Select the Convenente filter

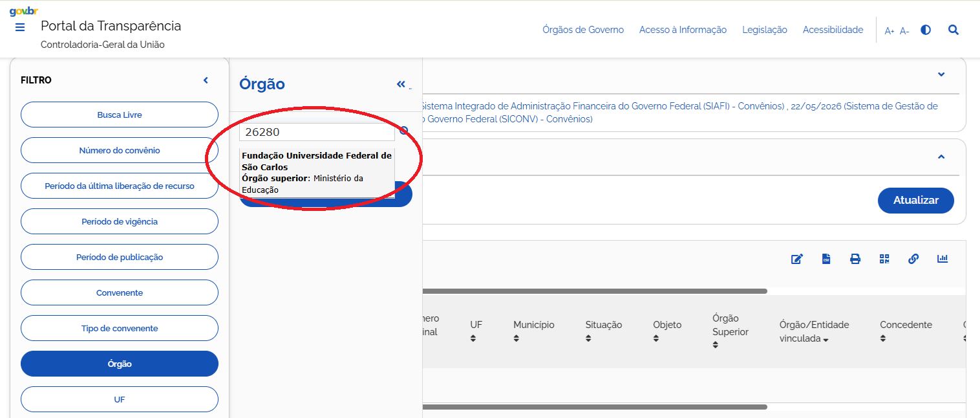(120, 292)
